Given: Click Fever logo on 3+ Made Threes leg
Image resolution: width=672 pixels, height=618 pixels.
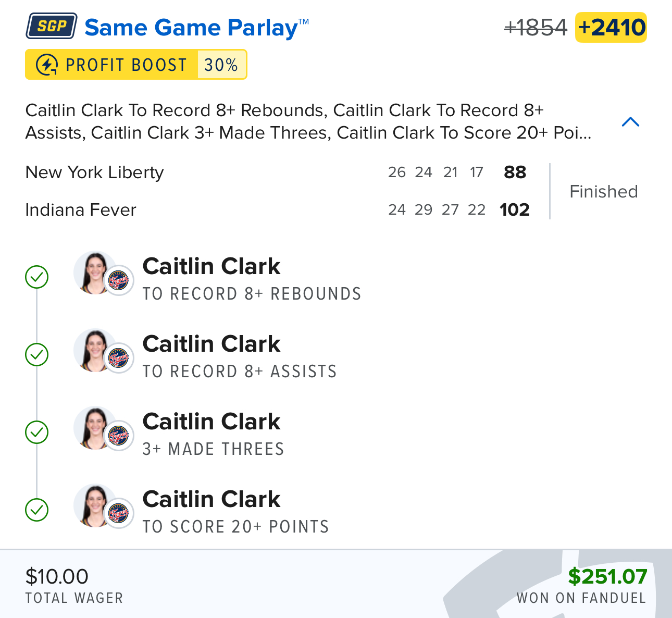Looking at the screenshot, I should pos(119,436).
